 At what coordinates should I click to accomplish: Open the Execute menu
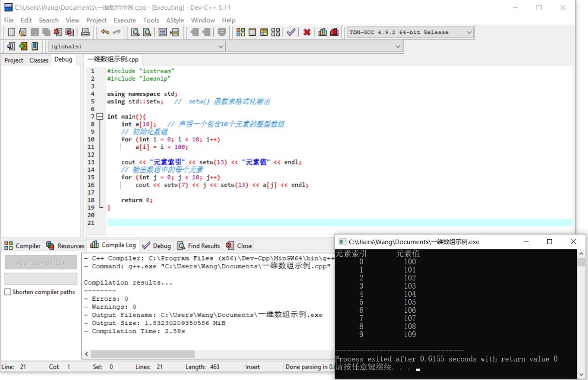point(125,20)
